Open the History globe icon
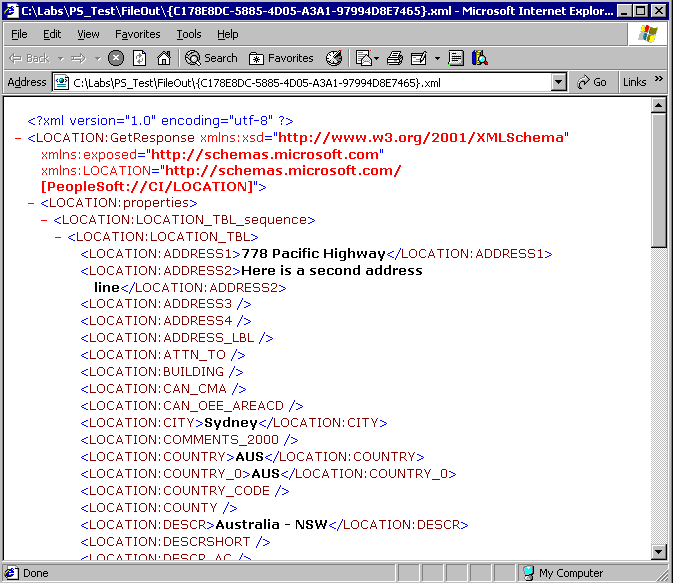674x583 pixels. [334, 58]
